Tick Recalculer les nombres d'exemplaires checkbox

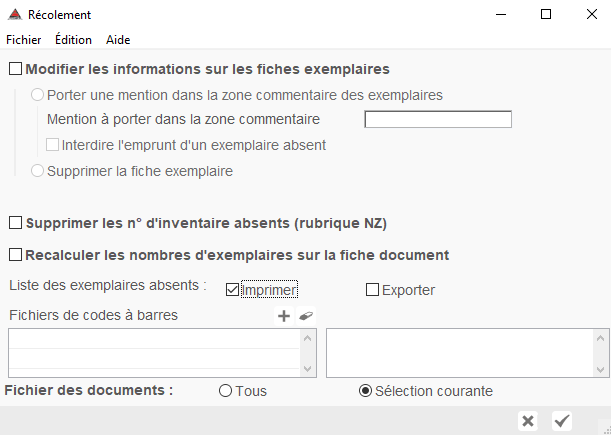point(16,255)
